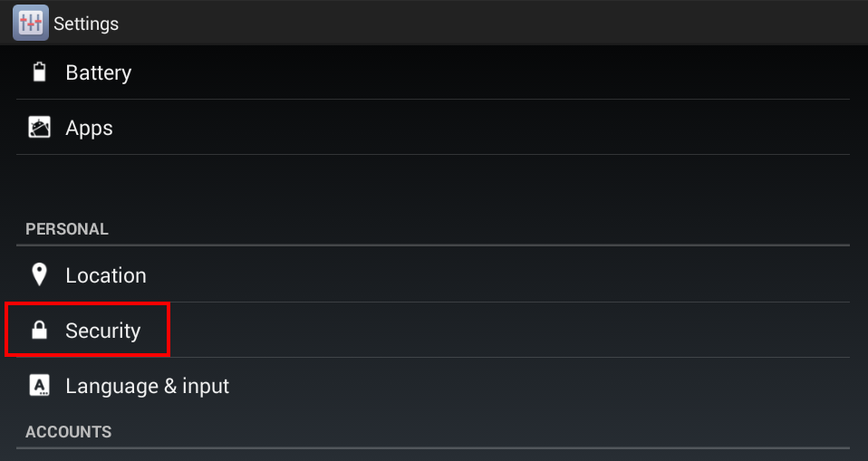This screenshot has width=868, height=461.
Task: Click the empty gap above PERSONAL header
Action: pyautogui.click(x=433, y=186)
